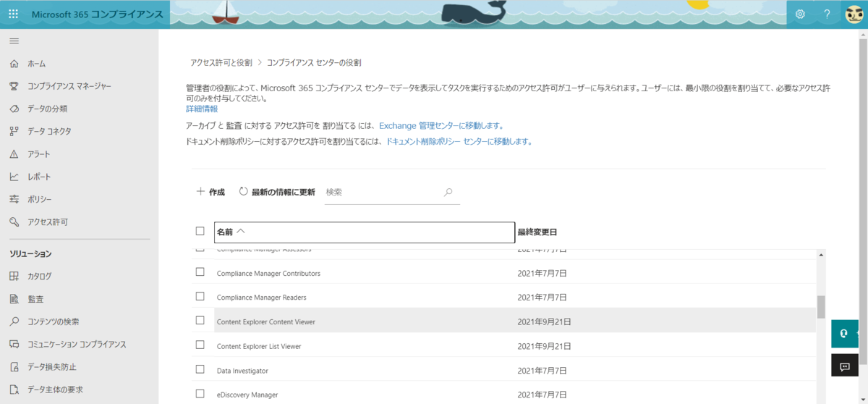Screen dimensions: 868x404
Task: Click the permissions key icon
Action: [14, 222]
